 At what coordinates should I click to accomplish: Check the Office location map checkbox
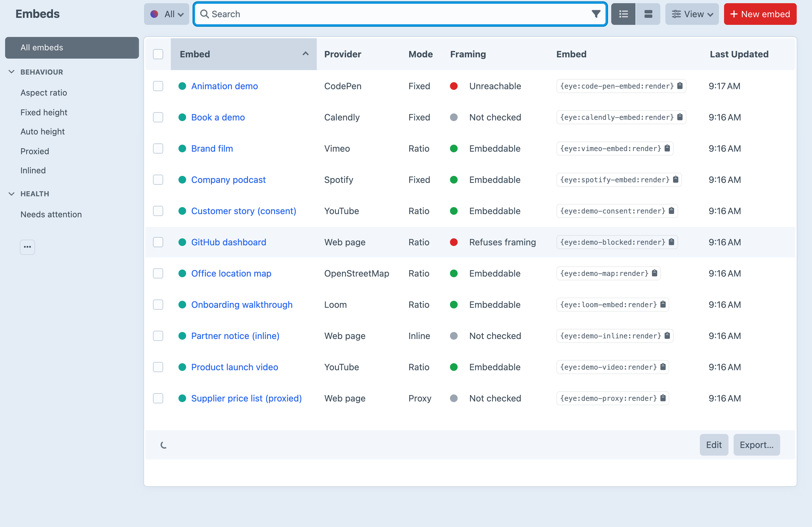point(158,273)
